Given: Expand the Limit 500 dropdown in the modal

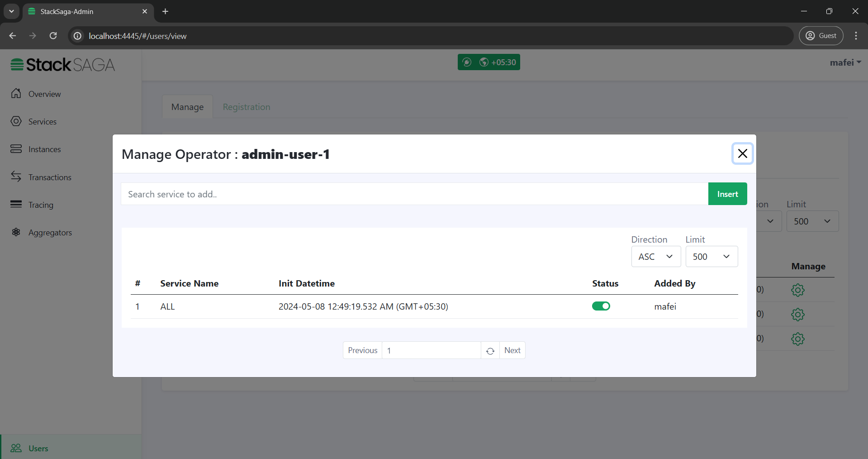Looking at the screenshot, I should tap(711, 256).
